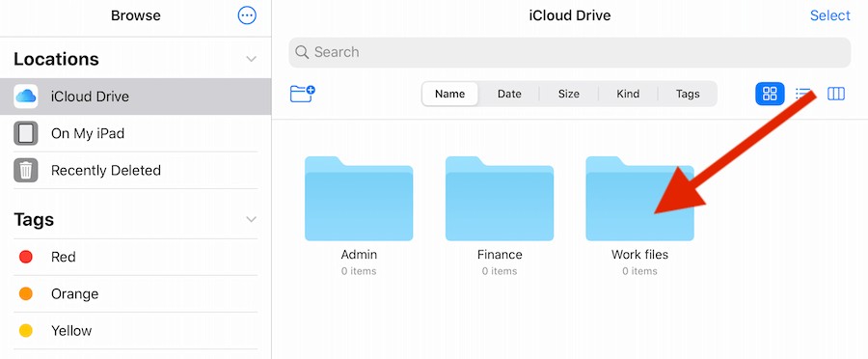Click the Recently Deleted trash icon
Image resolution: width=868 pixels, height=359 pixels.
pos(26,170)
